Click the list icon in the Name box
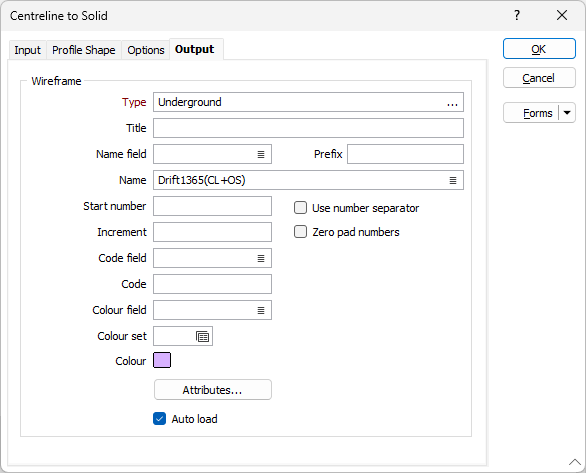 pos(453,180)
